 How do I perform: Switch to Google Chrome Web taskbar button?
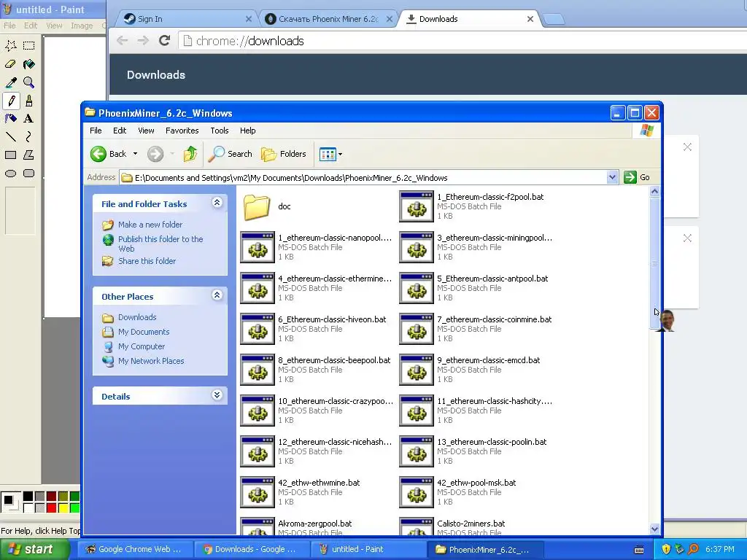[x=134, y=550]
